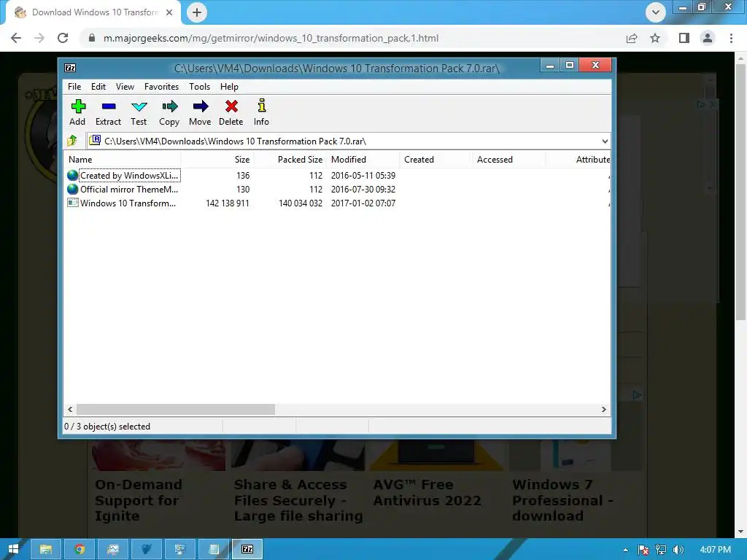Click the network tray icon

(x=661, y=550)
